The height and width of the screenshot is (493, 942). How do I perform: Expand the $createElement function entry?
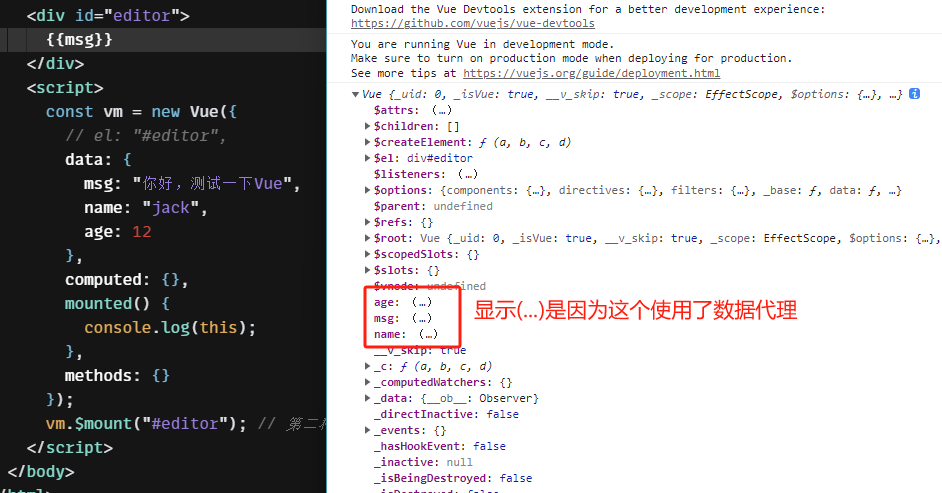[367, 142]
